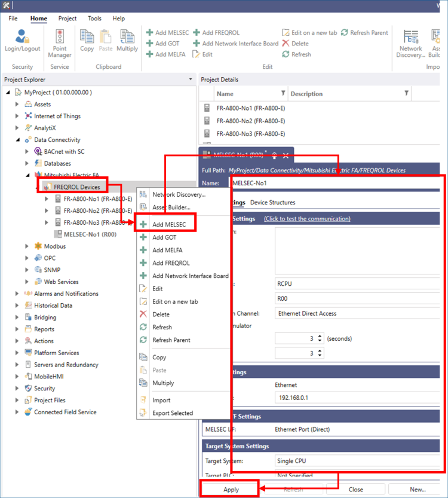Click the ribbon Edit pencil icon
This screenshot has height=498, width=448.
click(x=196, y=54)
